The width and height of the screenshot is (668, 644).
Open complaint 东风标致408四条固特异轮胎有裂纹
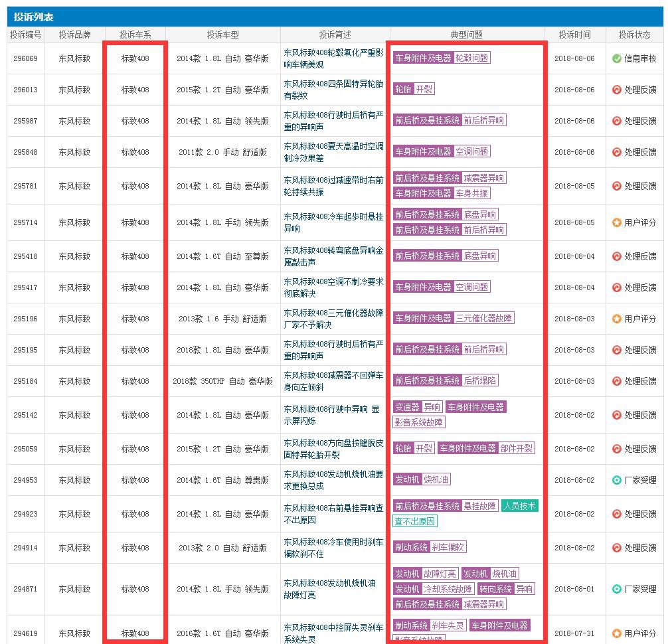(333, 90)
